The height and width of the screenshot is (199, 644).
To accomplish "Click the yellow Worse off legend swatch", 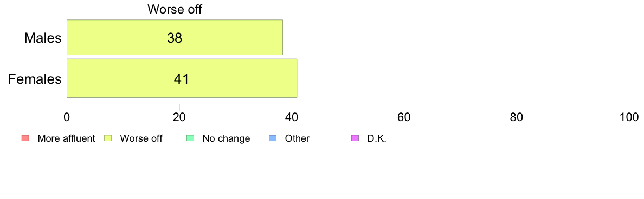I will pyautogui.click(x=108, y=138).
